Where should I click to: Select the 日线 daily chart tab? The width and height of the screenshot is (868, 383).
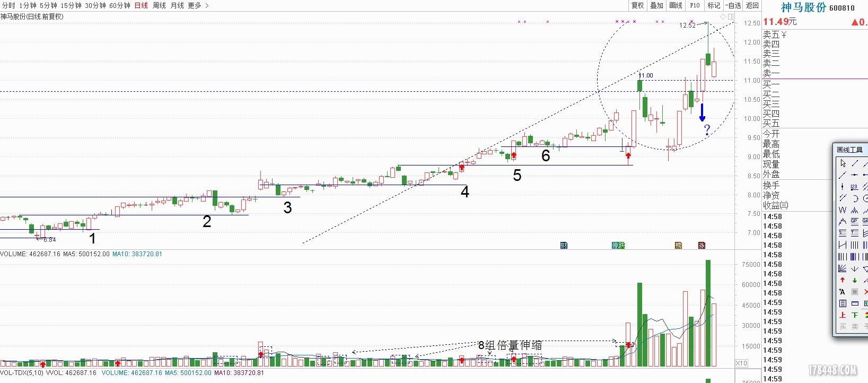click(x=141, y=5)
